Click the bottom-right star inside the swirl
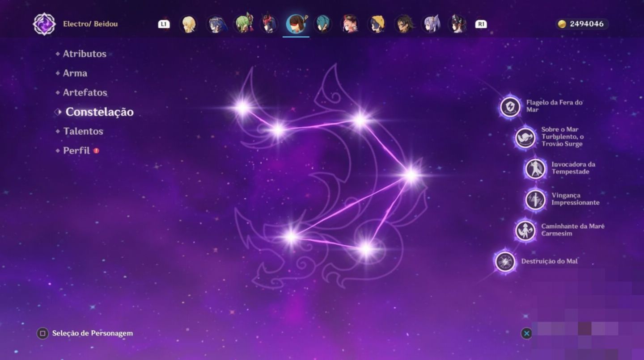Screen dimensions: 644x360 [x=366, y=248]
